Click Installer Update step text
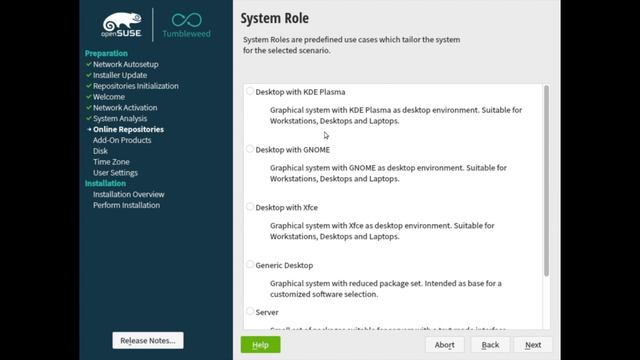 [120, 75]
